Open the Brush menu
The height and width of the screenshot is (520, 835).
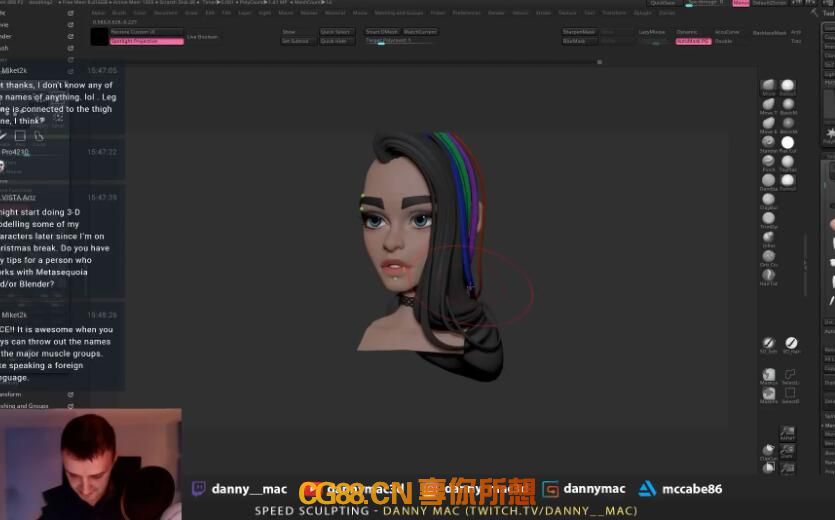[119, 12]
